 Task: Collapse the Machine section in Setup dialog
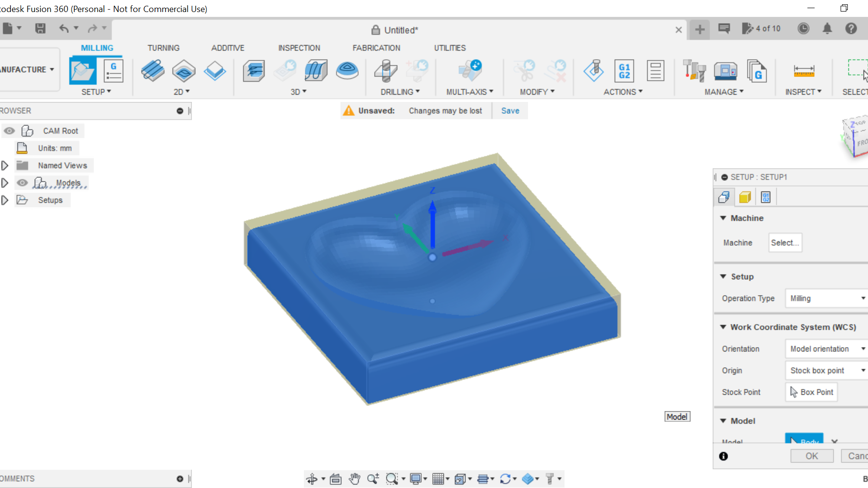pyautogui.click(x=723, y=218)
